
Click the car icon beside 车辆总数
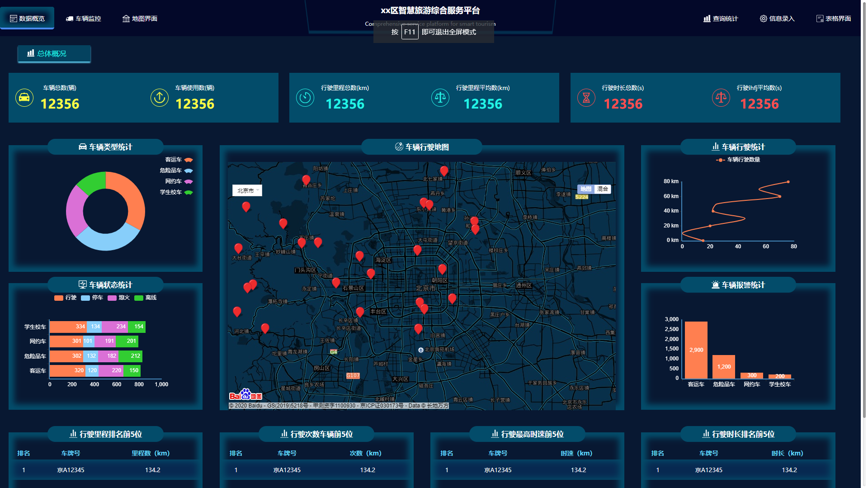(x=24, y=98)
